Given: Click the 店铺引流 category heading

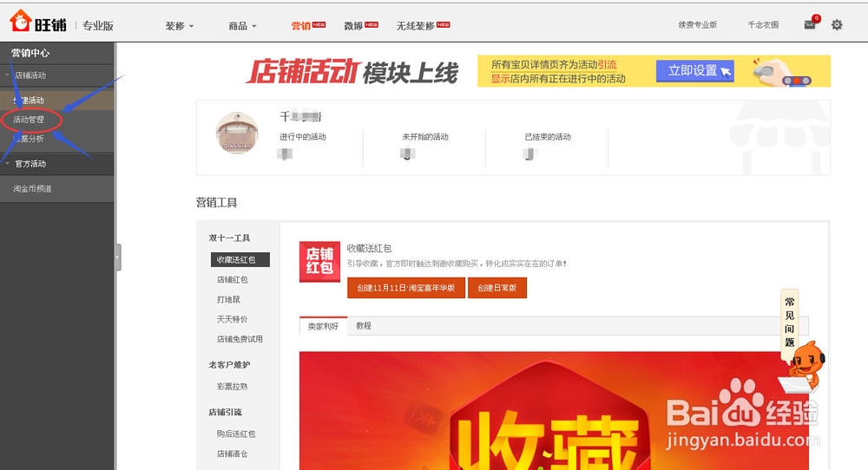Looking at the screenshot, I should (x=226, y=412).
